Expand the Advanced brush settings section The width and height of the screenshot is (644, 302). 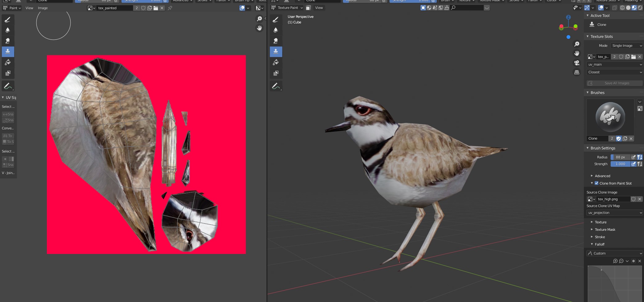pyautogui.click(x=602, y=176)
